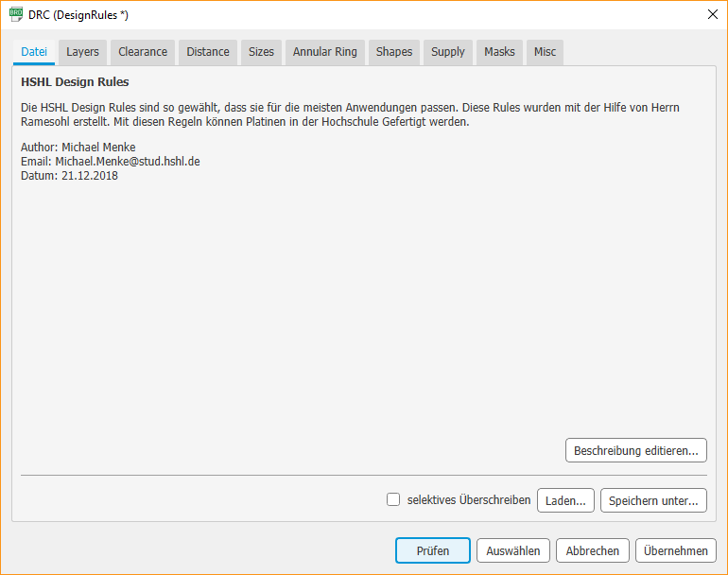This screenshot has height=575, width=728.
Task: Open the Masks tab
Action: (x=499, y=52)
